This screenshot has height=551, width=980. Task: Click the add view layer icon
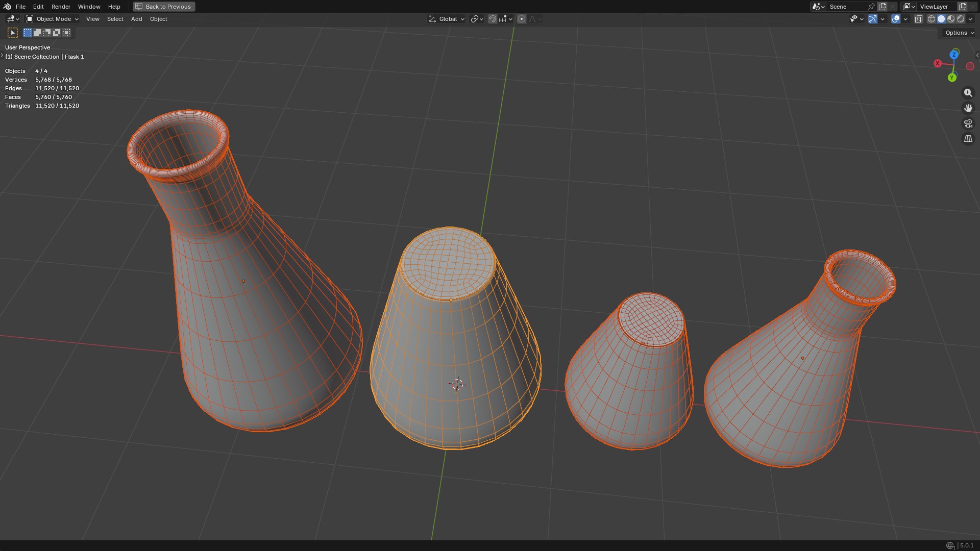tap(963, 7)
